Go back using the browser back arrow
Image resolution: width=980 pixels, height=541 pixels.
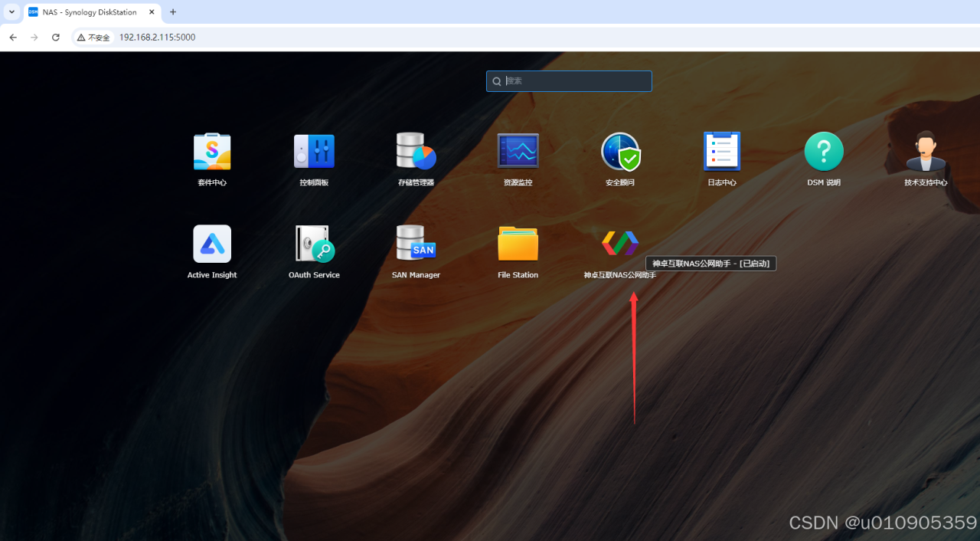[x=13, y=38]
